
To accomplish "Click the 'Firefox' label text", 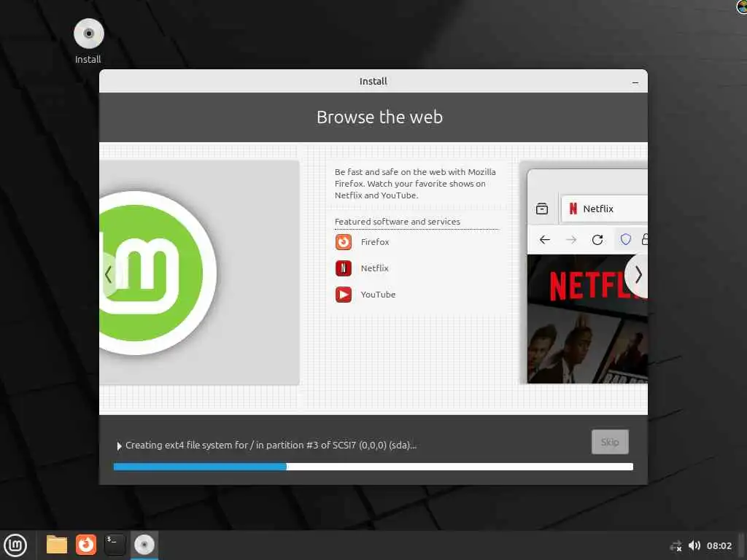I will (375, 242).
